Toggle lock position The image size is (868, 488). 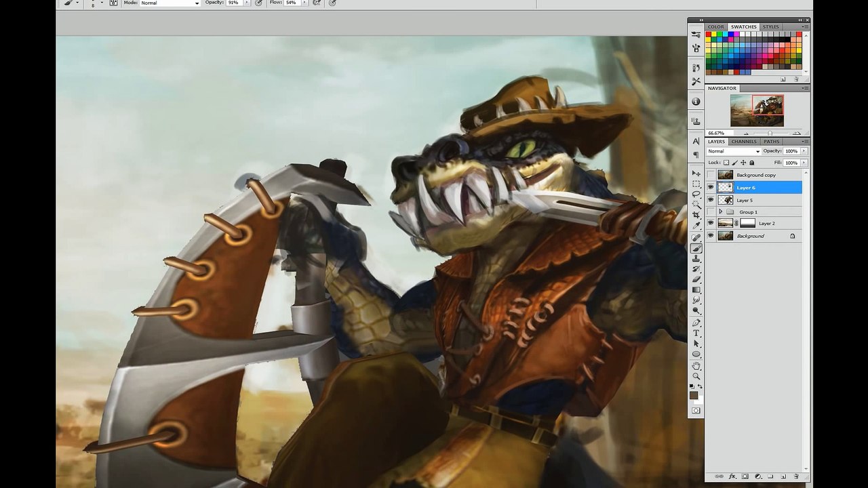coord(743,163)
